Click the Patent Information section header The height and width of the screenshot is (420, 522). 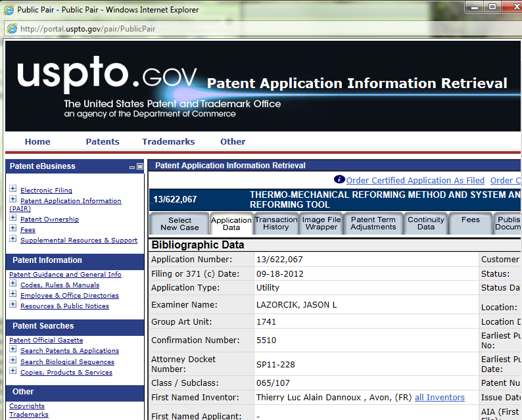coord(75,260)
